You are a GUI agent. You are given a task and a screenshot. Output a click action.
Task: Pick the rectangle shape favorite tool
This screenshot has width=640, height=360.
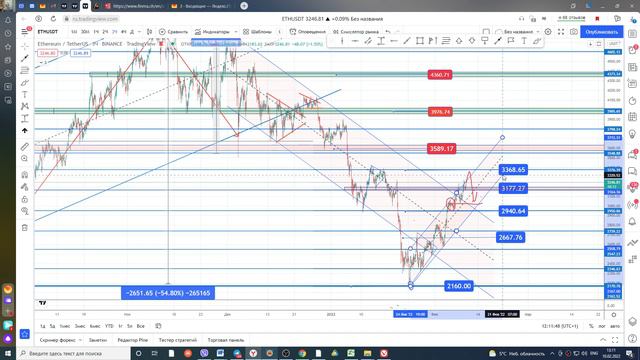420,41
